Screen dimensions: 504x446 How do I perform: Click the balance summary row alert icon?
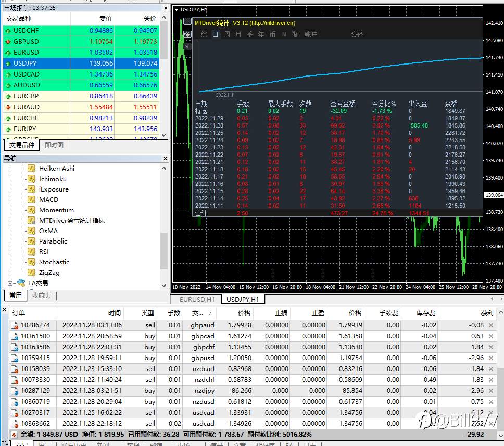click(x=14, y=435)
